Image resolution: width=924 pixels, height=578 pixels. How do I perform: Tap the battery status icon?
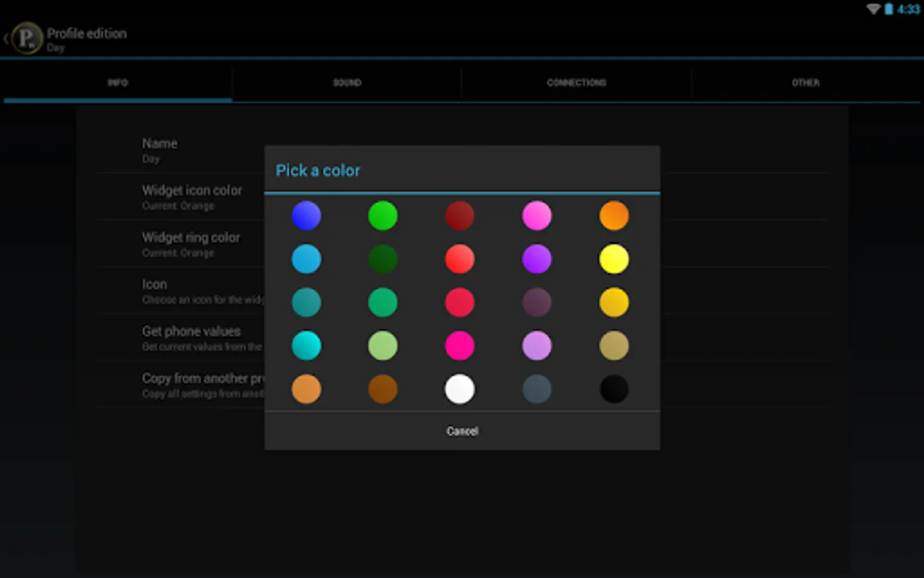[889, 9]
